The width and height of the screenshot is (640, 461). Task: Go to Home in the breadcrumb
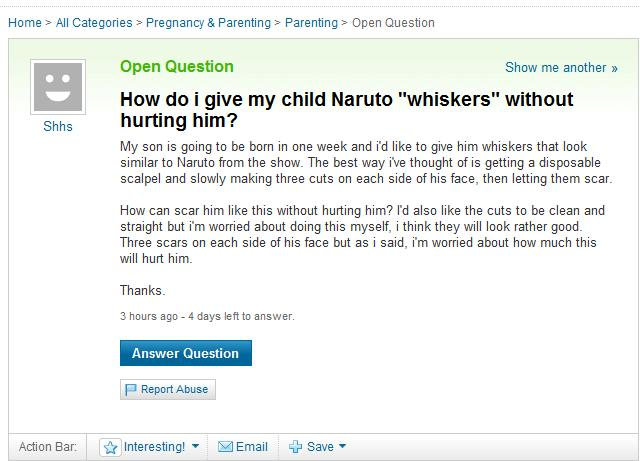point(25,22)
